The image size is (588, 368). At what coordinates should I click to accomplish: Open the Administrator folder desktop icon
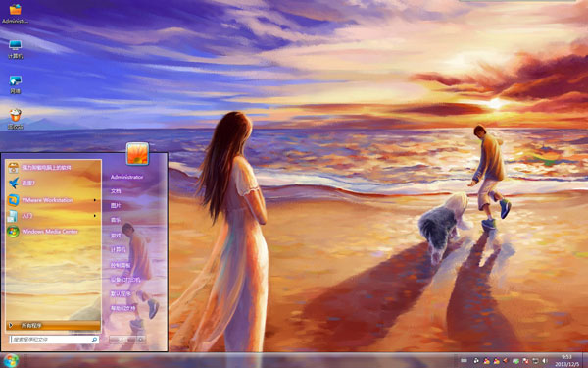[x=15, y=14]
